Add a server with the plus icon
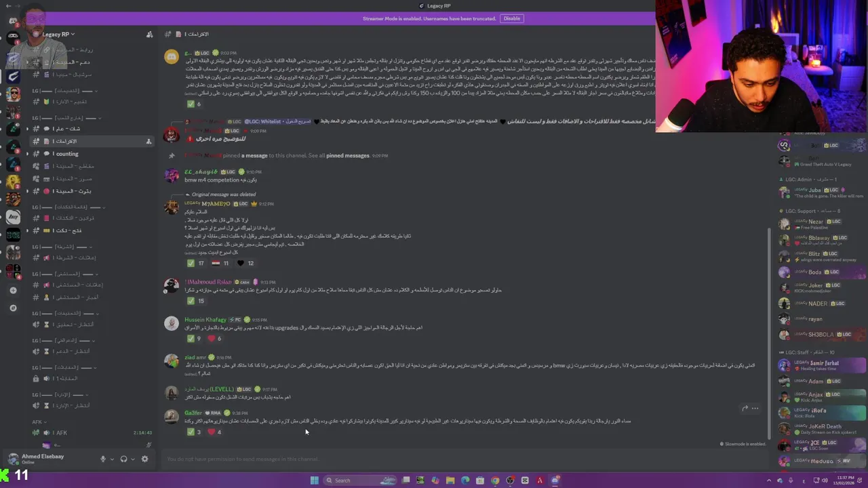 (x=13, y=290)
